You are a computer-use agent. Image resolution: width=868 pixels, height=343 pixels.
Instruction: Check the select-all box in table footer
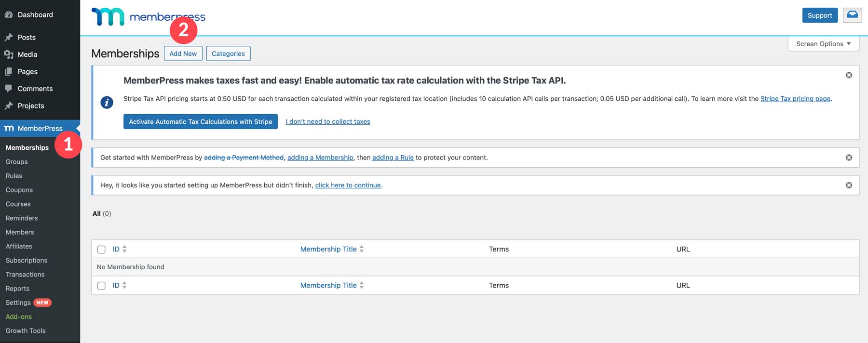[101, 286]
